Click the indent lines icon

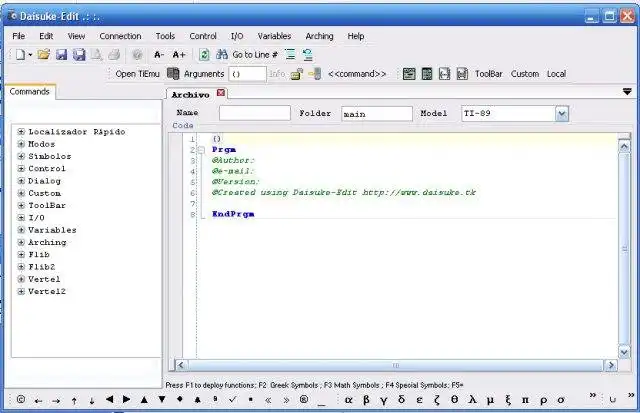click(x=290, y=54)
